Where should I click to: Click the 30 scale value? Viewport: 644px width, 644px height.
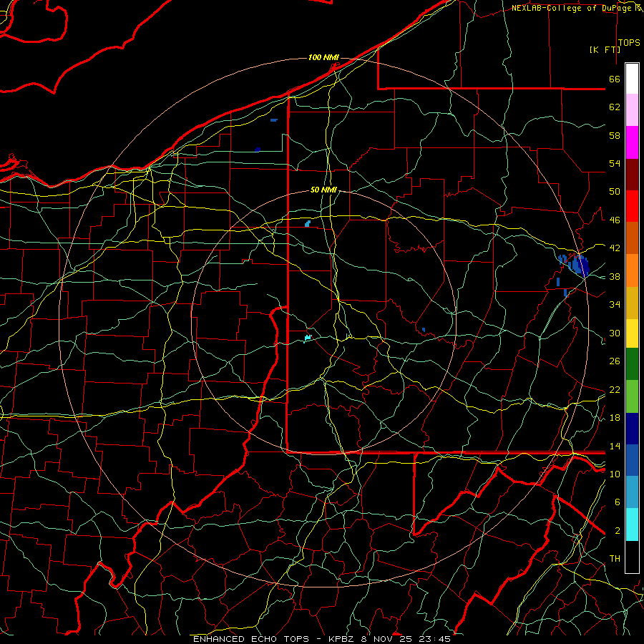(x=615, y=333)
